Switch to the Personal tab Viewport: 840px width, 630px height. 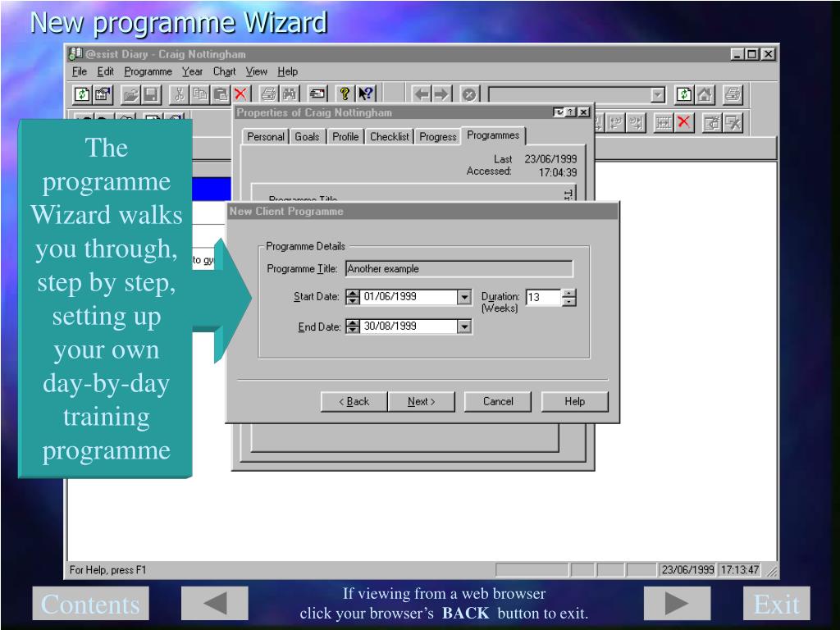pos(265,137)
